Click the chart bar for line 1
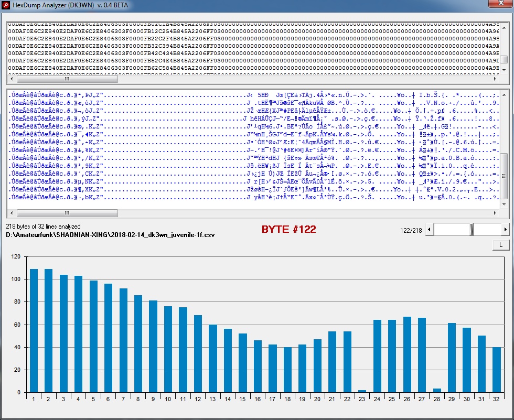Image resolution: width=514 pixels, height=420 pixels. pyautogui.click(x=34, y=330)
